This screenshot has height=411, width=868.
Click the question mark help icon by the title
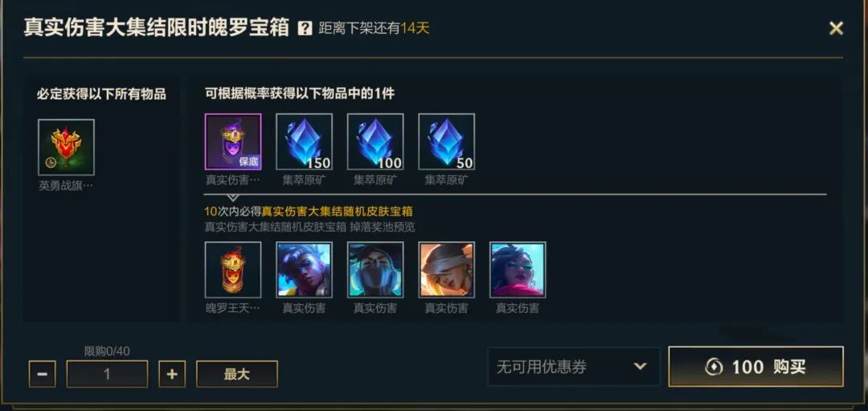tap(305, 28)
